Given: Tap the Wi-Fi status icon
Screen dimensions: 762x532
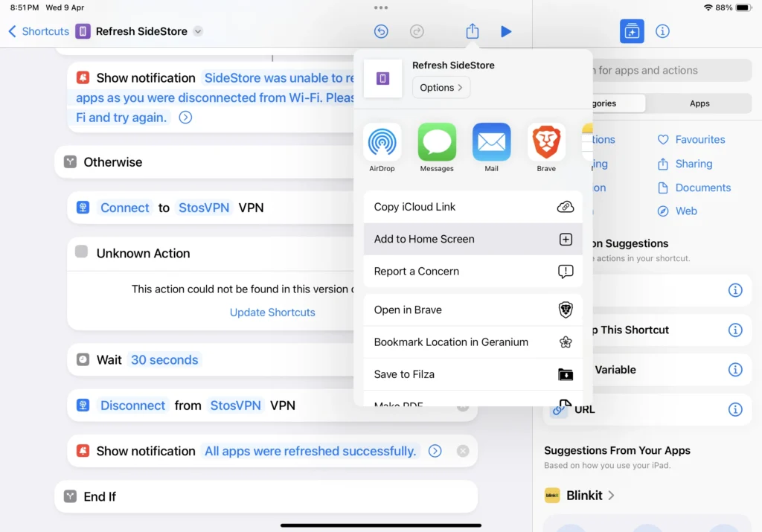Looking at the screenshot, I should pyautogui.click(x=708, y=7).
